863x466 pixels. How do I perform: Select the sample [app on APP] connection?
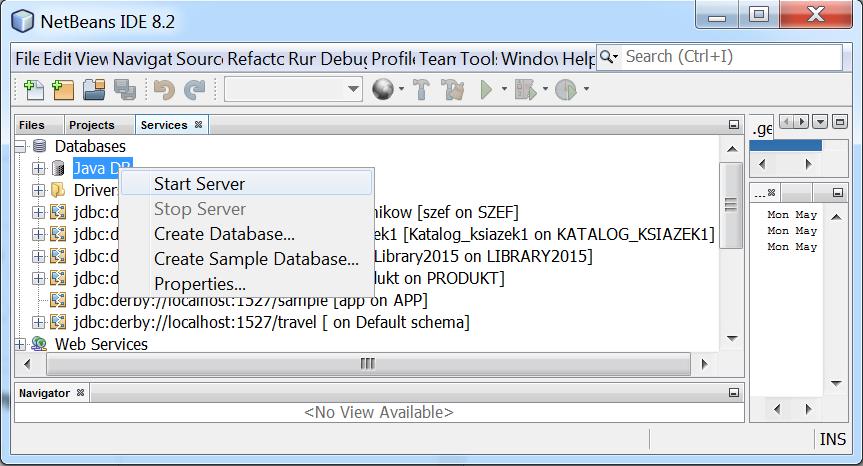click(250, 300)
